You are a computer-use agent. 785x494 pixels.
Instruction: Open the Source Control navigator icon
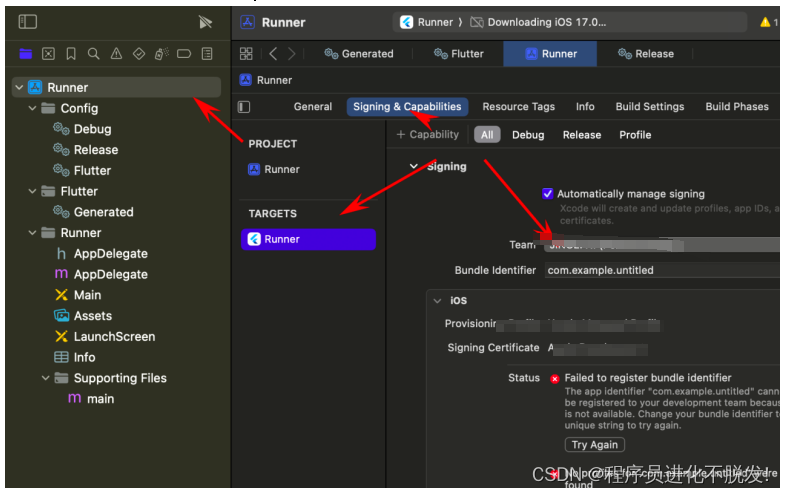point(48,54)
